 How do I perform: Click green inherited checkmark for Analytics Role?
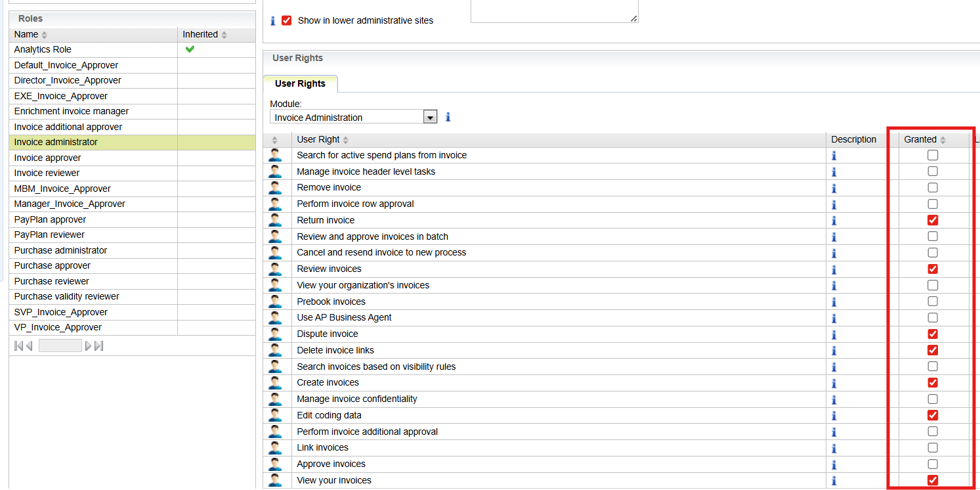(190, 49)
